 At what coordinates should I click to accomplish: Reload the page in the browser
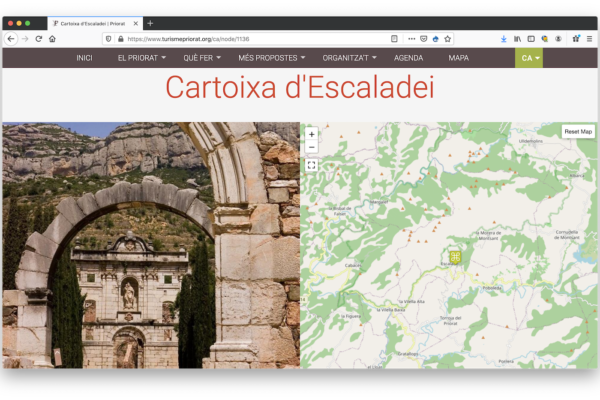pyautogui.click(x=38, y=39)
